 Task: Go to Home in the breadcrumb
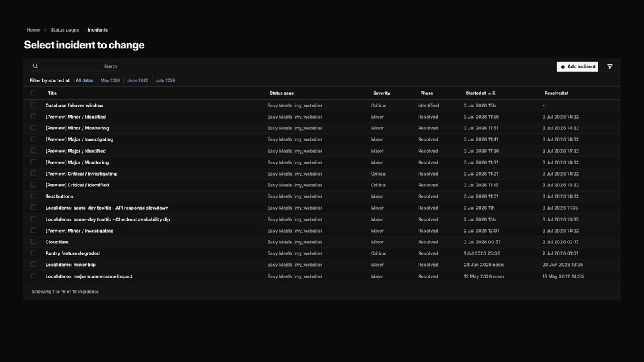pyautogui.click(x=33, y=30)
